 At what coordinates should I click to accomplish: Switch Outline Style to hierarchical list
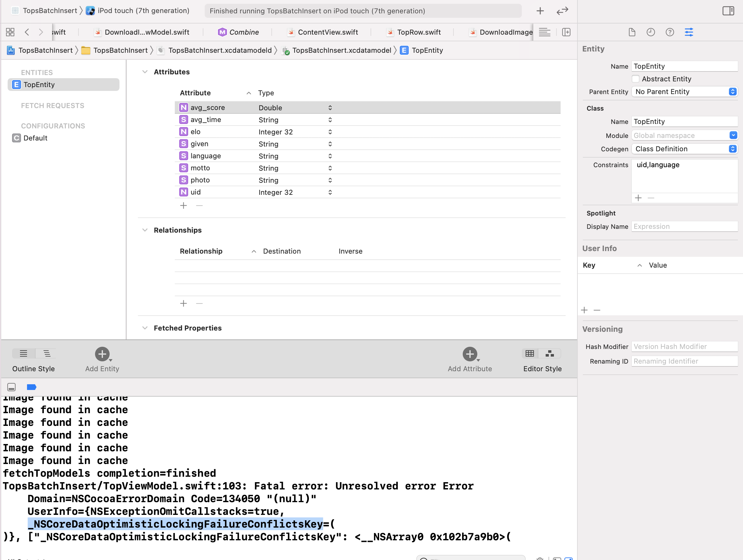pyautogui.click(x=46, y=353)
